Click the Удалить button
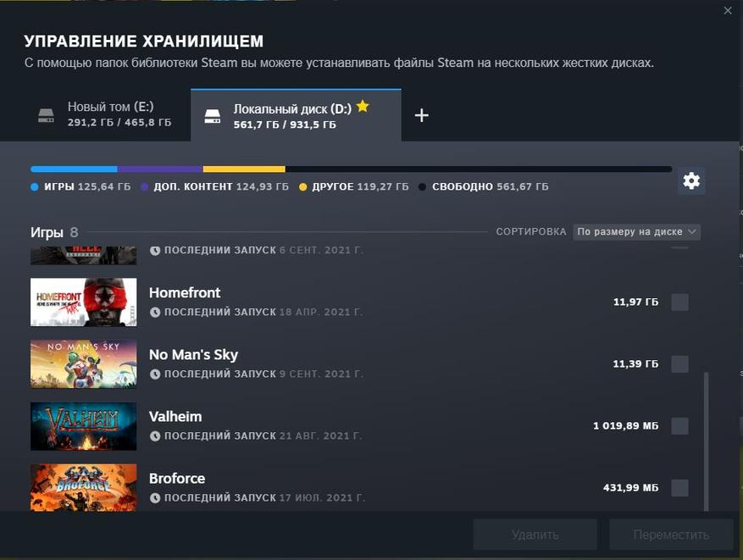743x560 pixels. (x=535, y=535)
